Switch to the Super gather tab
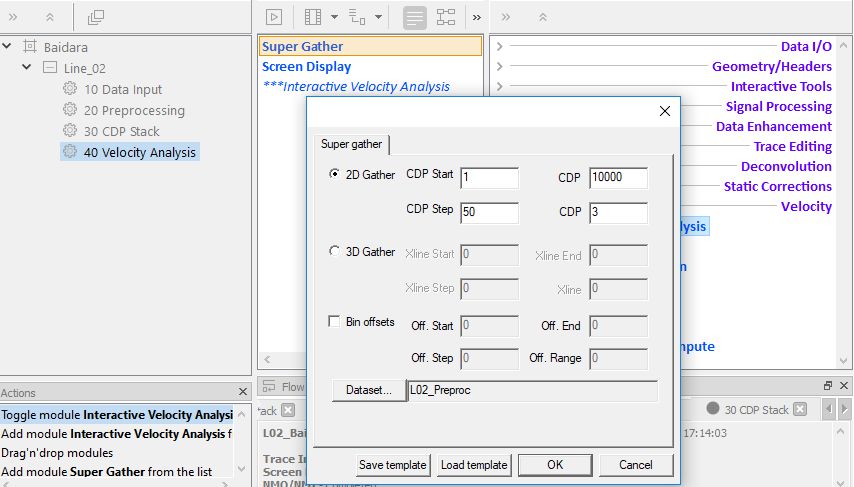The height and width of the screenshot is (487, 854). (351, 144)
